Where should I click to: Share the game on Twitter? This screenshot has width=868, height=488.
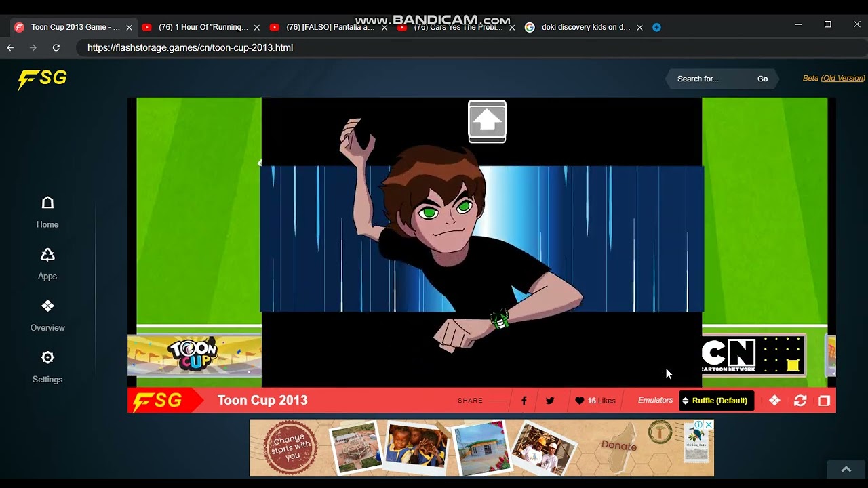pyautogui.click(x=550, y=401)
